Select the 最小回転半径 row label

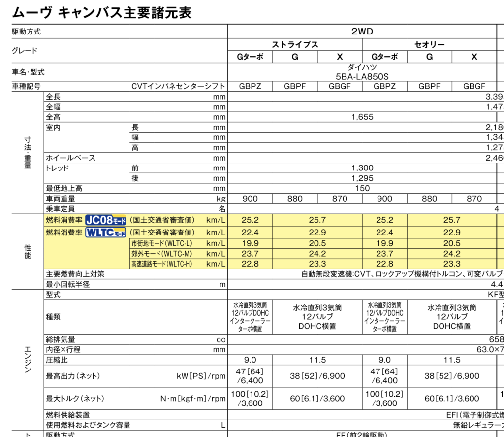pos(68,284)
